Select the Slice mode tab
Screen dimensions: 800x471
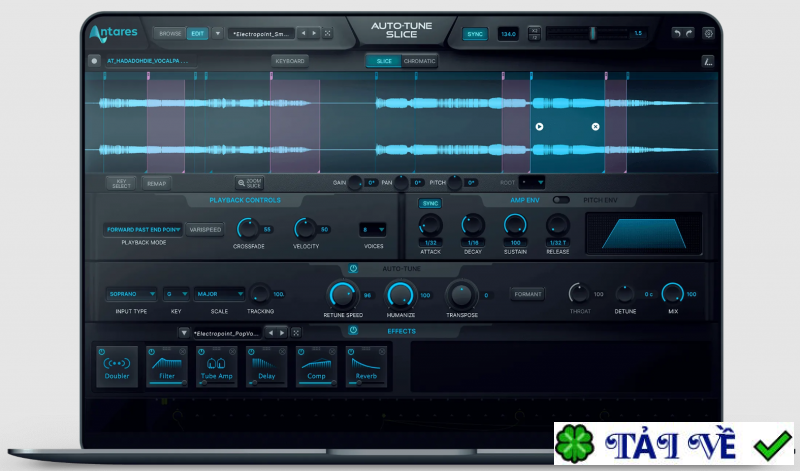(384, 61)
